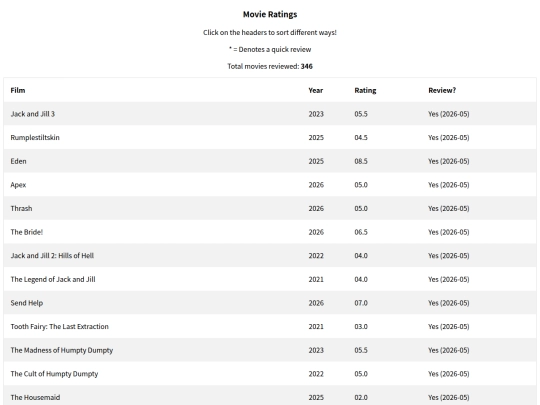The image size is (540, 405).
Task: Select The Cult of Humpty Dumpty
Action: pos(54,374)
